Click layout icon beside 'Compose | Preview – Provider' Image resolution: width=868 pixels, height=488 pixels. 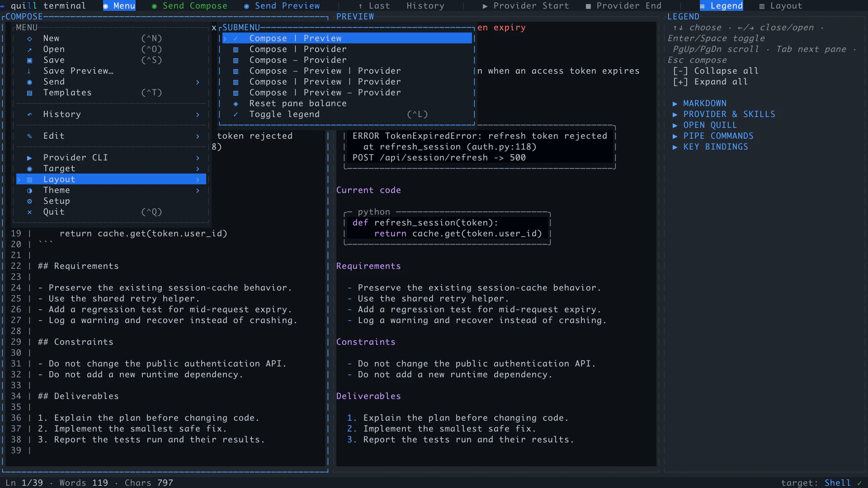tap(236, 93)
